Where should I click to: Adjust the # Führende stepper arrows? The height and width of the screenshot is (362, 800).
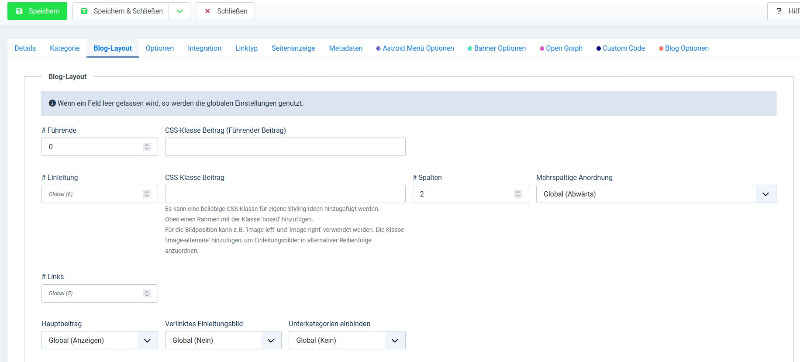(x=147, y=147)
